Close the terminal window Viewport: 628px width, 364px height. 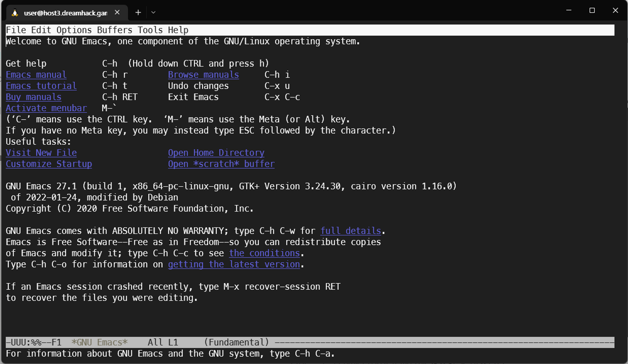[x=615, y=11]
